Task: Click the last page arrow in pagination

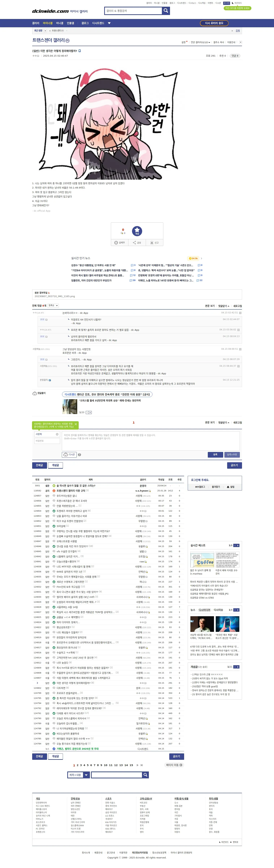Action: tap(142, 765)
